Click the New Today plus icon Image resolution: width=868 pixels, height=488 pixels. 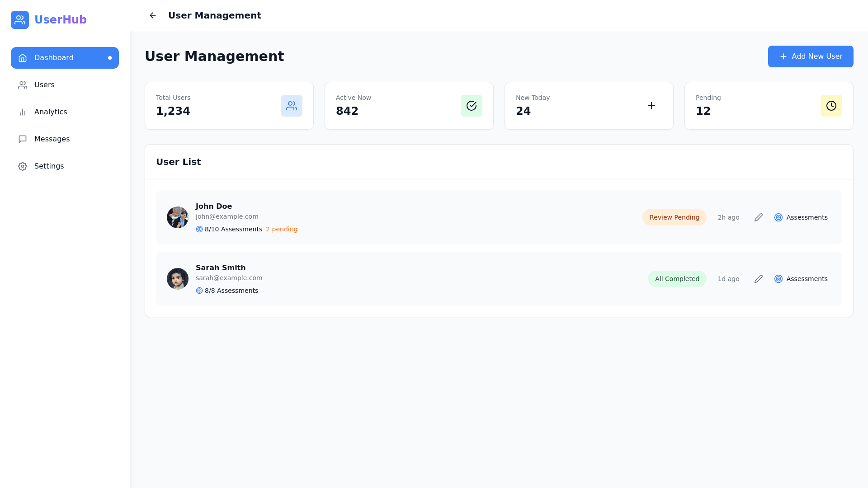coord(651,106)
